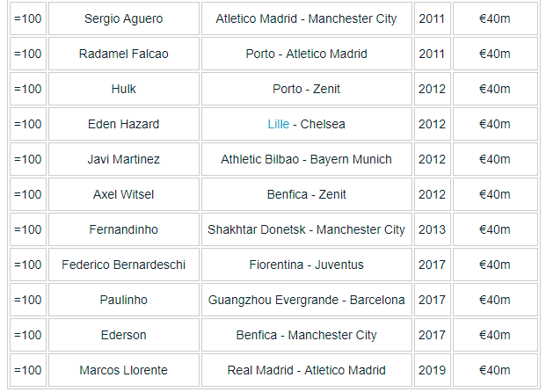Select the Ederson name cell

pyautogui.click(x=123, y=335)
